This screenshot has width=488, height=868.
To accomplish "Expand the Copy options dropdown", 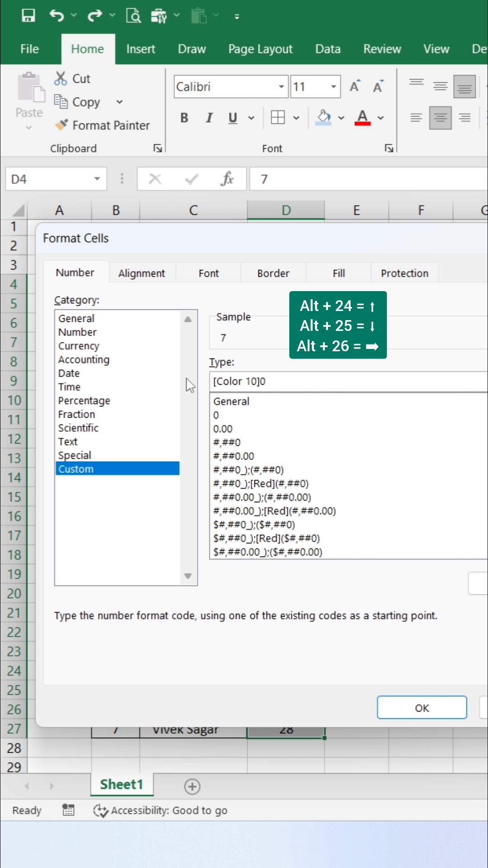I will tap(119, 102).
